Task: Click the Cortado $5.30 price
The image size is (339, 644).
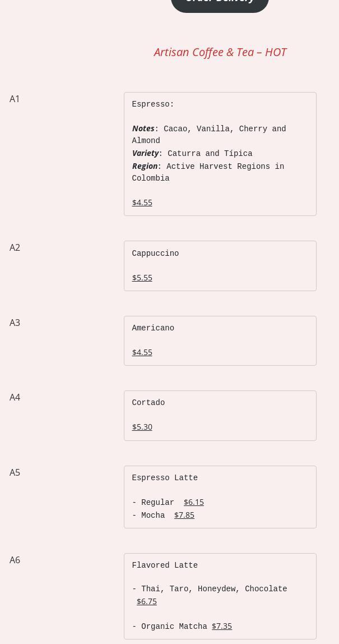Action: click(x=142, y=427)
